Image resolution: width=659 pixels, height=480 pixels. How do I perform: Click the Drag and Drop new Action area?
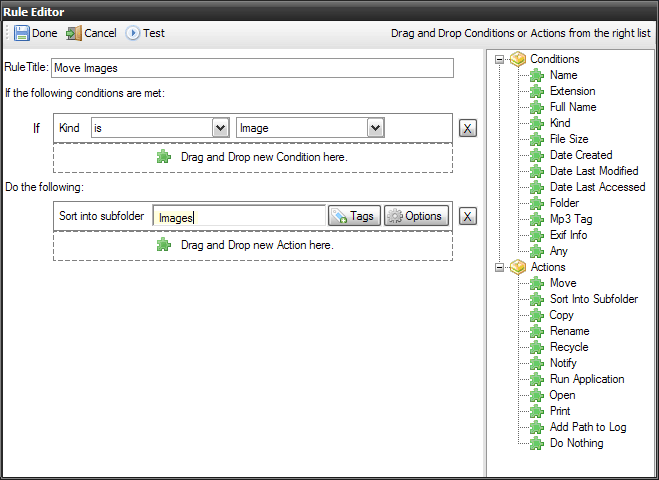coord(253,245)
